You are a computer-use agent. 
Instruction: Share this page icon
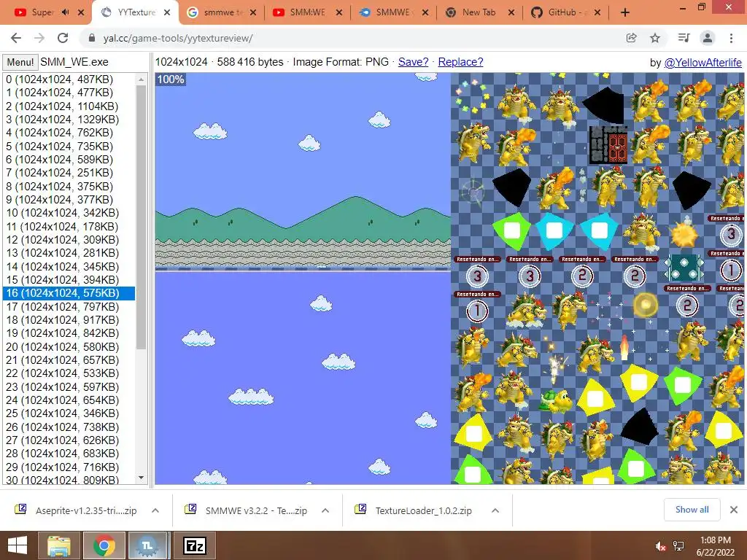pyautogui.click(x=631, y=38)
